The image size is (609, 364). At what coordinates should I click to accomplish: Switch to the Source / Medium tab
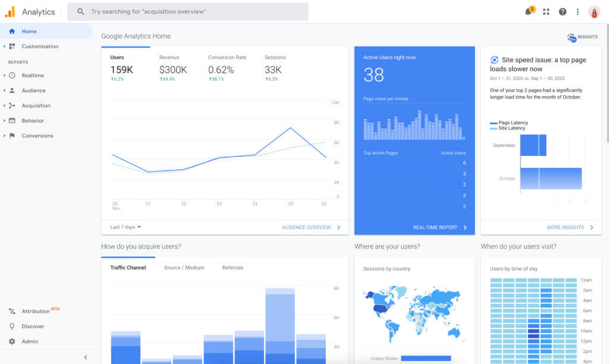pyautogui.click(x=184, y=268)
